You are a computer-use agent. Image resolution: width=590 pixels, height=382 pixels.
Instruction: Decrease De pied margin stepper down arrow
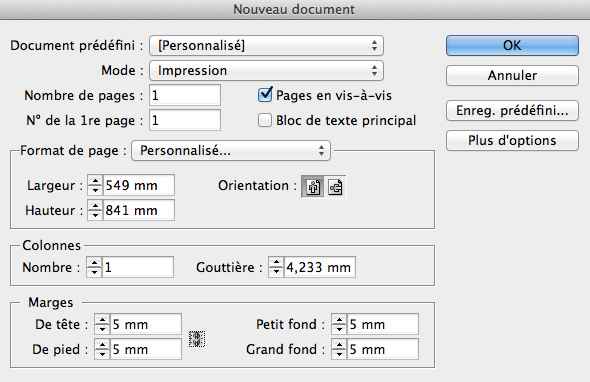[102, 354]
